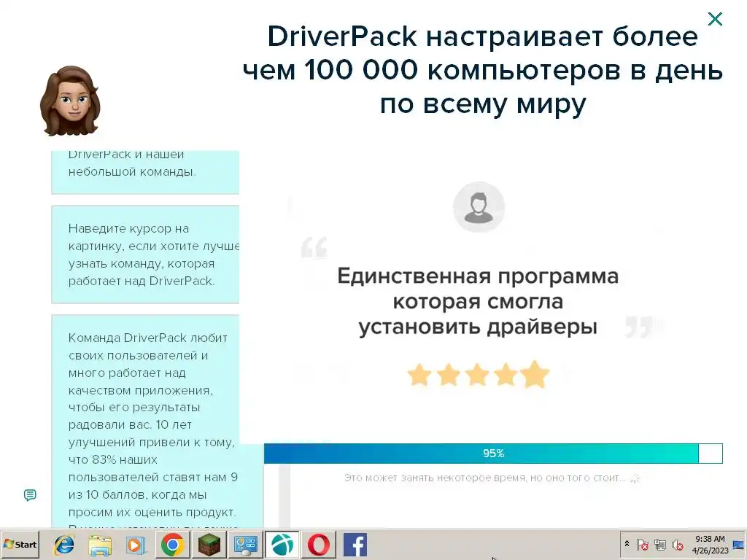Launch Google Chrome from the taskbar
The image size is (747, 560).
[172, 545]
